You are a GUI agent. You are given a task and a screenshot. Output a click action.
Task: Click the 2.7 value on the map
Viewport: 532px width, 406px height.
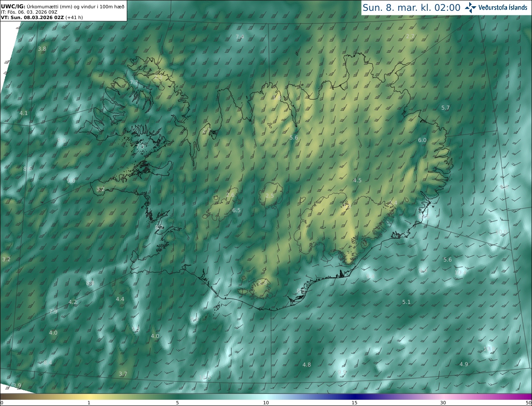coord(410,37)
